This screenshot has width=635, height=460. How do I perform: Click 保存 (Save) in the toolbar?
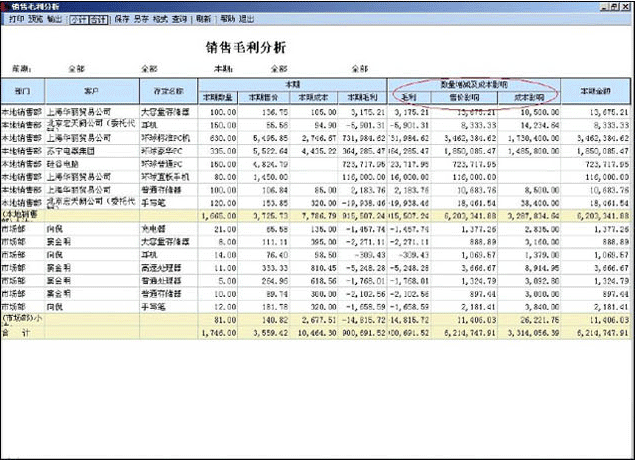[122, 19]
